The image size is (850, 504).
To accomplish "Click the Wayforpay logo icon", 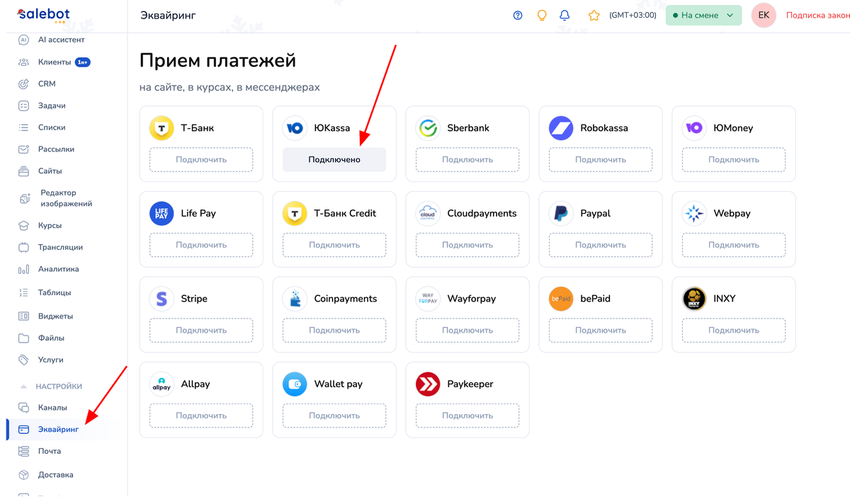I will point(428,299).
